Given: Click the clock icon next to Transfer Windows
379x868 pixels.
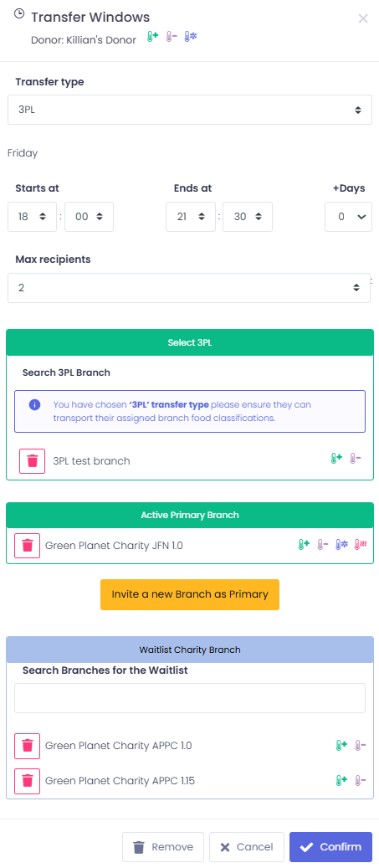Looking at the screenshot, I should [19, 14].
